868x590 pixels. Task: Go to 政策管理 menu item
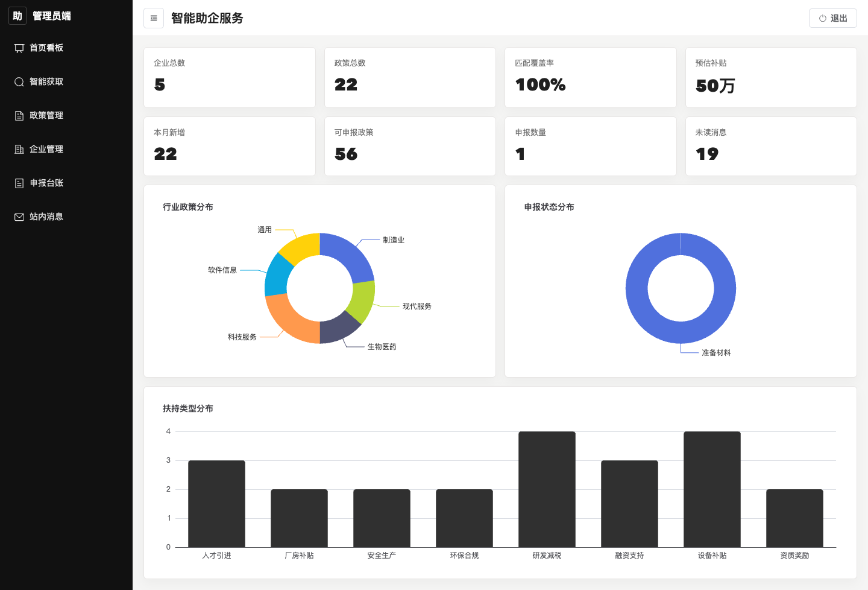click(x=66, y=115)
